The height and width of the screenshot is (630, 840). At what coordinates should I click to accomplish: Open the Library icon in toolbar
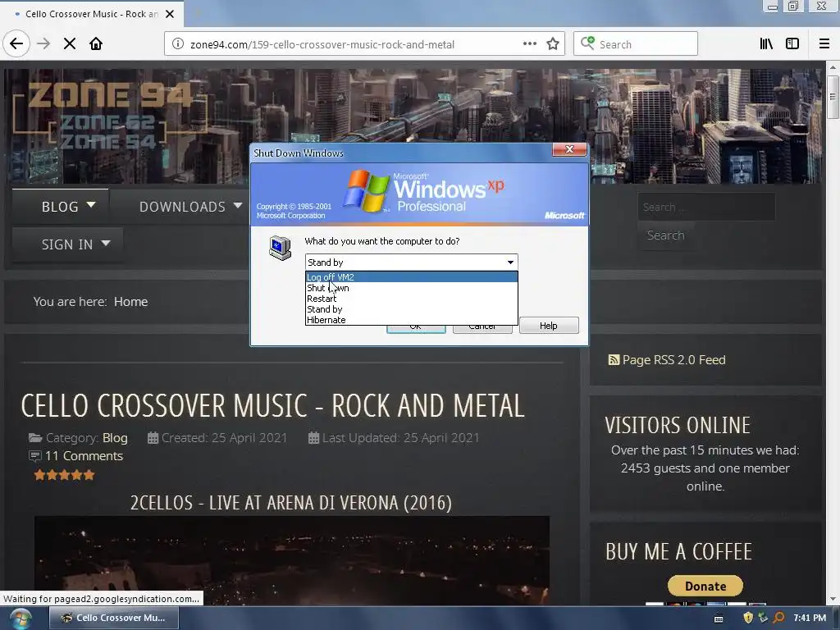pos(766,44)
